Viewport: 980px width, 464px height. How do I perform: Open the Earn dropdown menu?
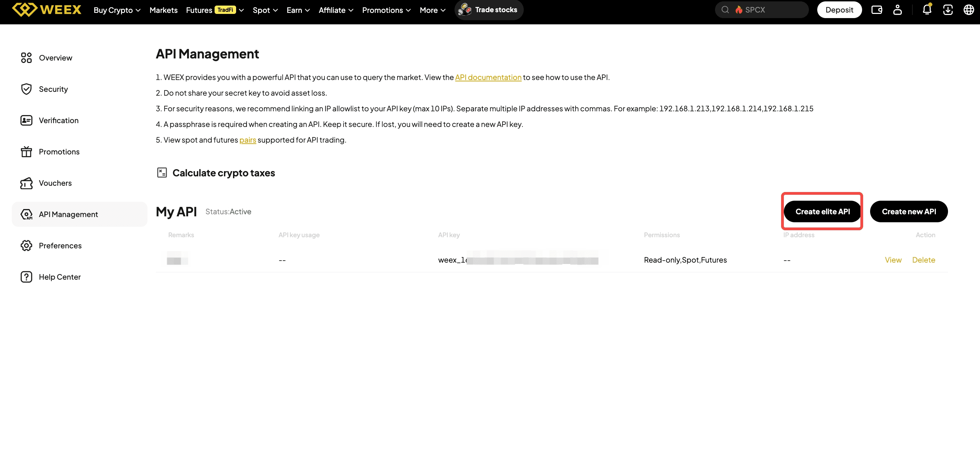click(298, 10)
